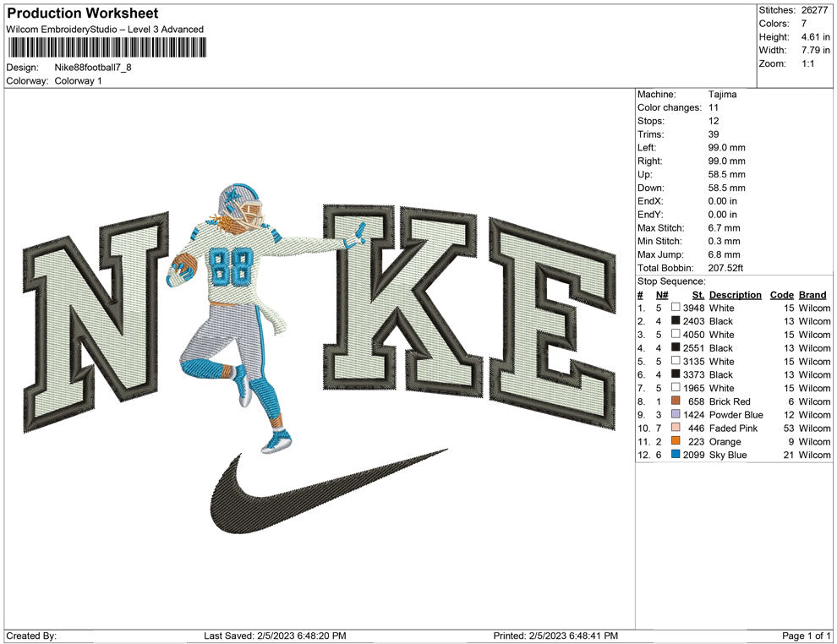Click the stitch count 2403 in row 2

(x=693, y=321)
